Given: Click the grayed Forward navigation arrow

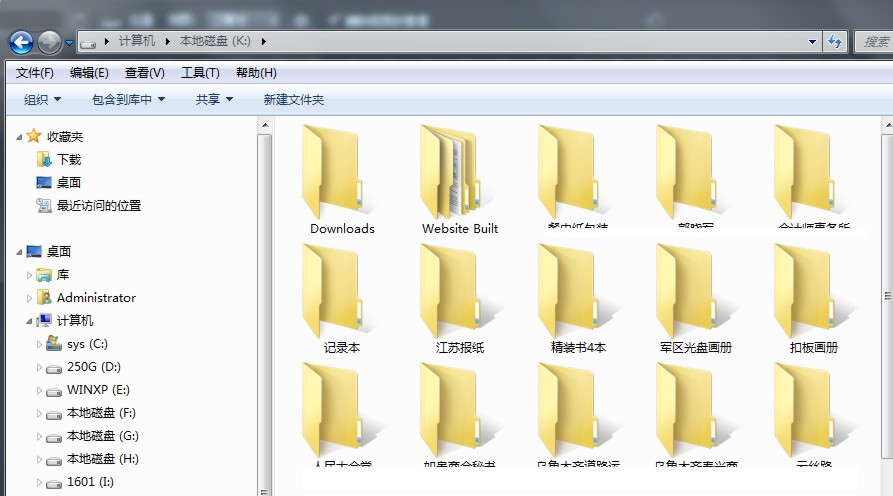Looking at the screenshot, I should [x=50, y=42].
